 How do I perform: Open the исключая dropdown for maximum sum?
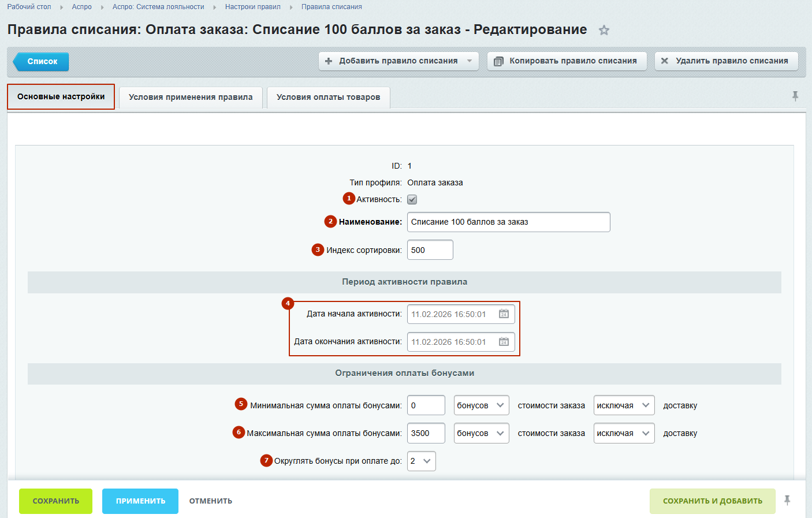(624, 433)
